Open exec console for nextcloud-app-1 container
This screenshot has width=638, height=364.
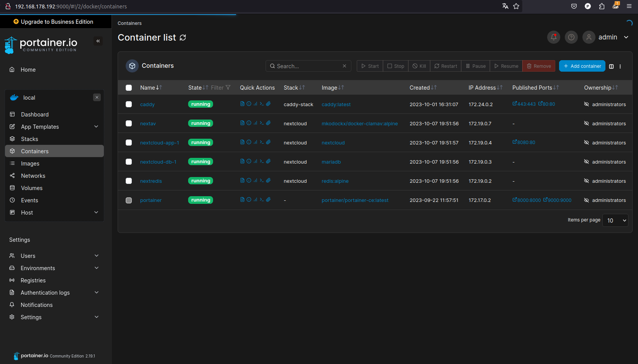pos(262,142)
